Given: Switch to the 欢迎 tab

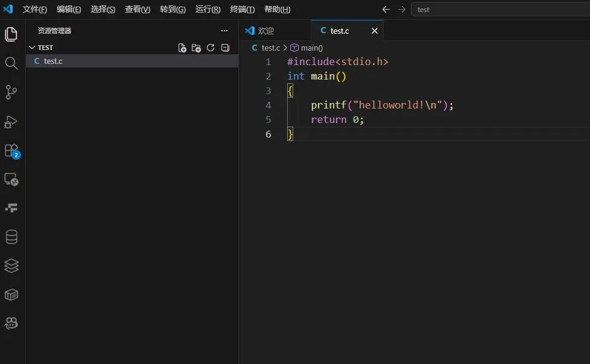Looking at the screenshot, I should click(x=275, y=31).
